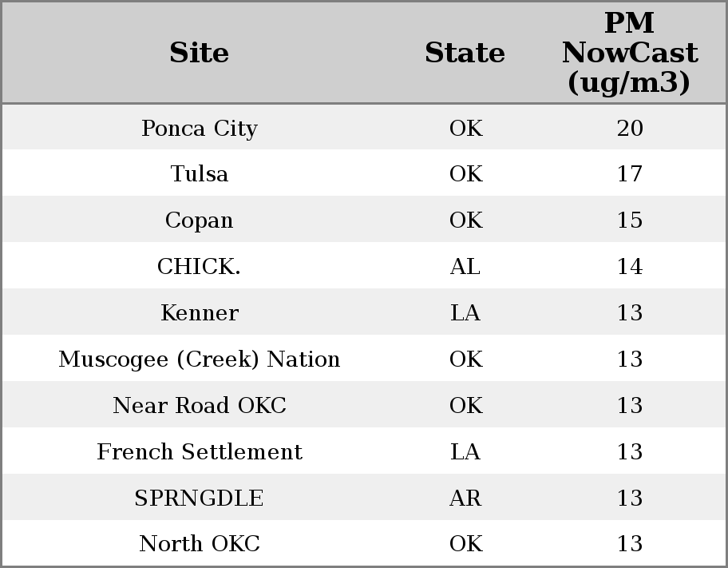728x568 pixels.
Task: Select the Ponca City site cell
Action: coord(199,129)
